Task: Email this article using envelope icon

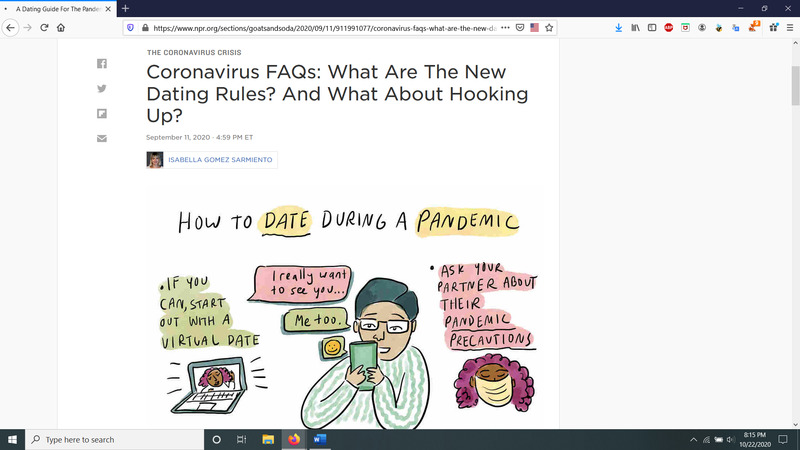Action: [102, 137]
